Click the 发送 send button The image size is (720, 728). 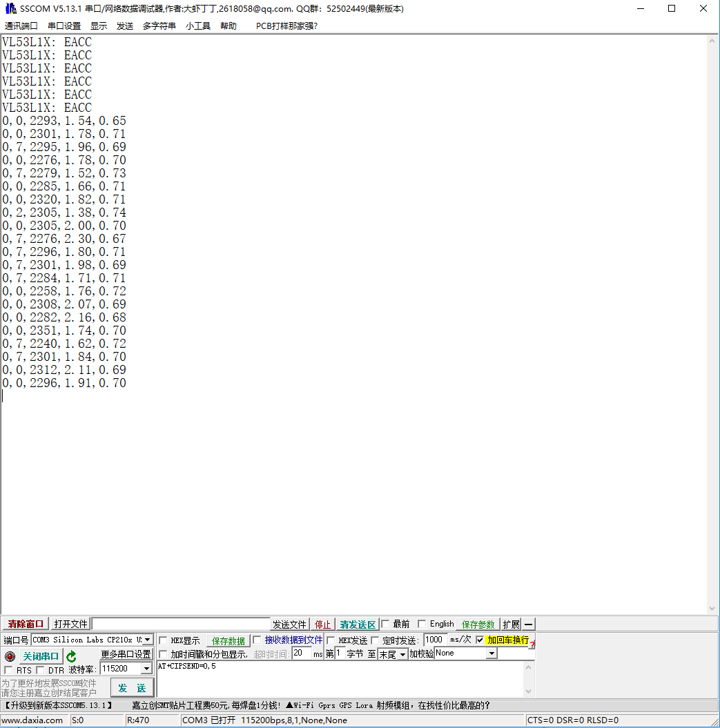132,687
